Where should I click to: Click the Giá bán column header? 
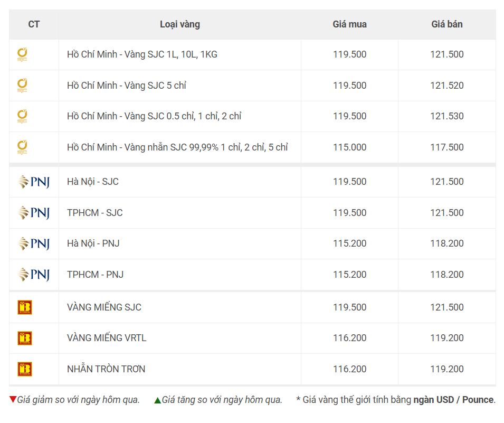(447, 24)
